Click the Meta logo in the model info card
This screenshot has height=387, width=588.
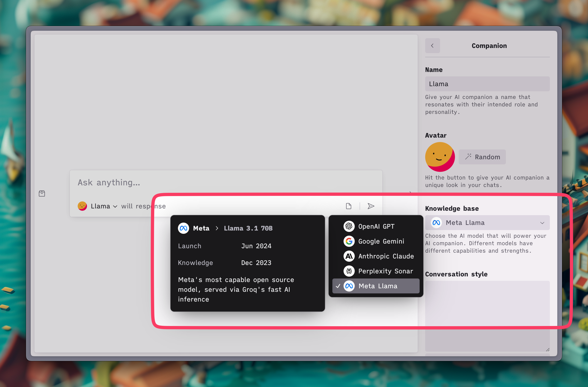pos(183,228)
